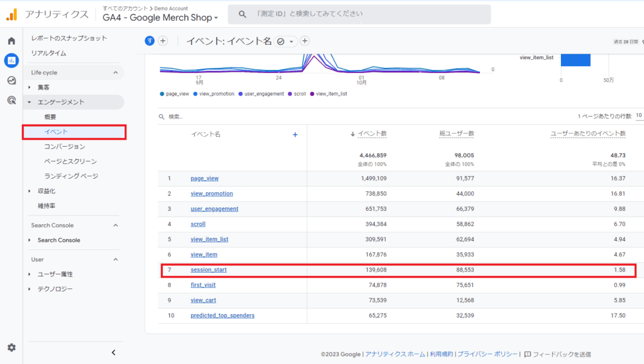Open 維持率 report
This screenshot has height=364, width=644.
(47, 206)
